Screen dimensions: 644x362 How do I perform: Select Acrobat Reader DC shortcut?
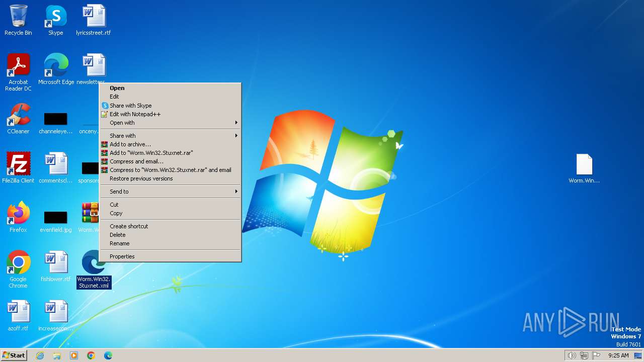click(x=18, y=72)
